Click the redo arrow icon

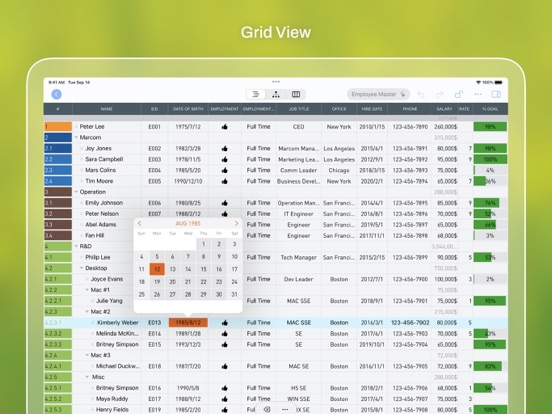440,94
